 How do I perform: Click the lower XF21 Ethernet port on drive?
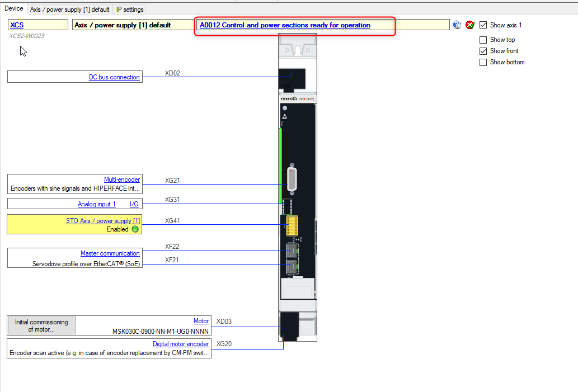[292, 265]
